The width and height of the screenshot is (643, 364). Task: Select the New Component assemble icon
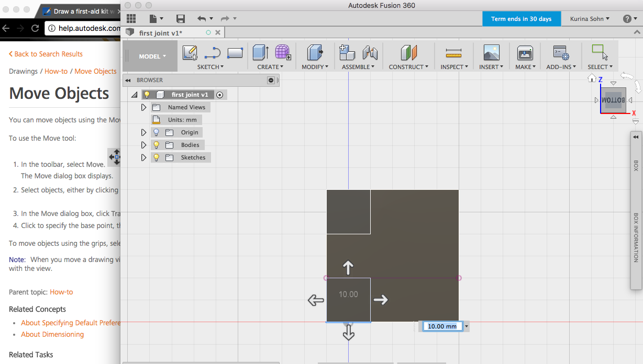pos(347,52)
